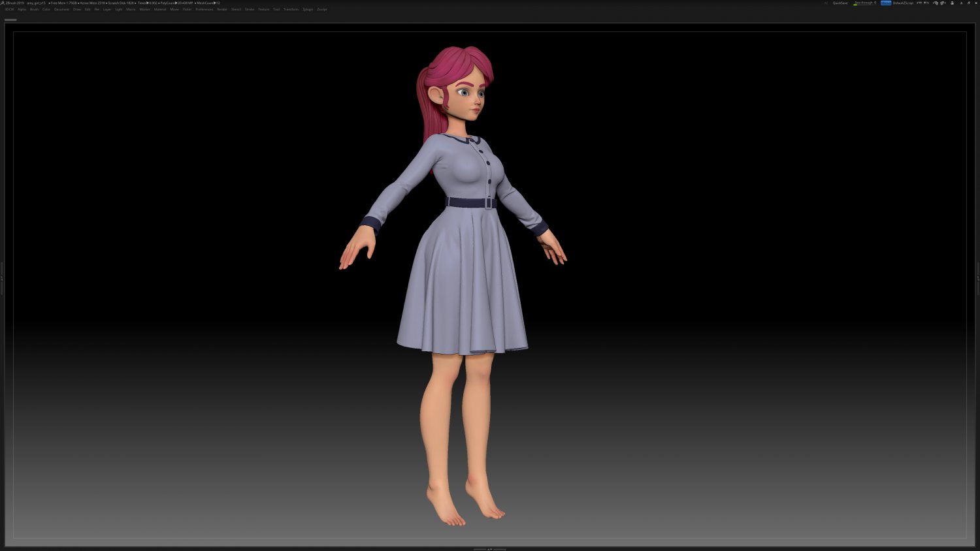Click the right arrow icon after DefaultZScript
Viewport: 980px width, 551px height.
coord(926,3)
